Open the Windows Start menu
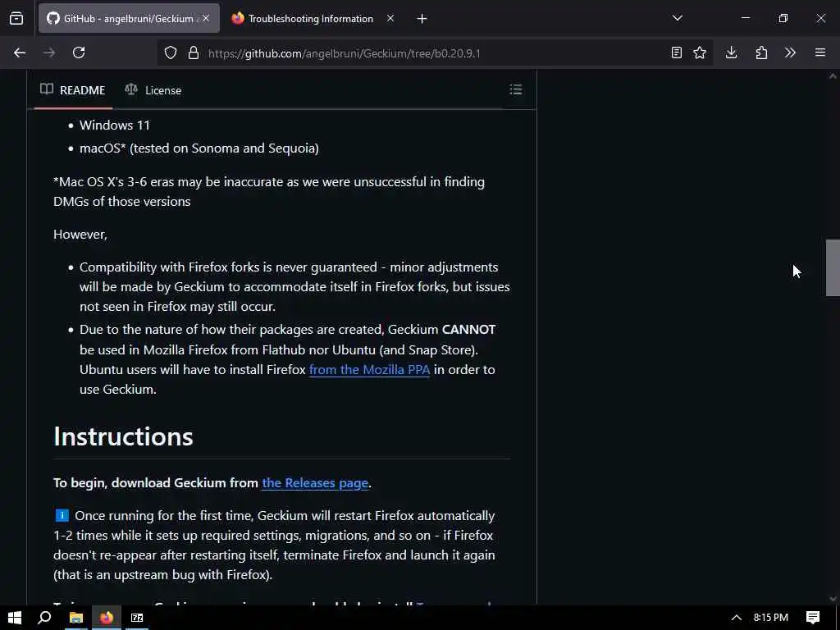This screenshot has height=630, width=840. click(15, 618)
